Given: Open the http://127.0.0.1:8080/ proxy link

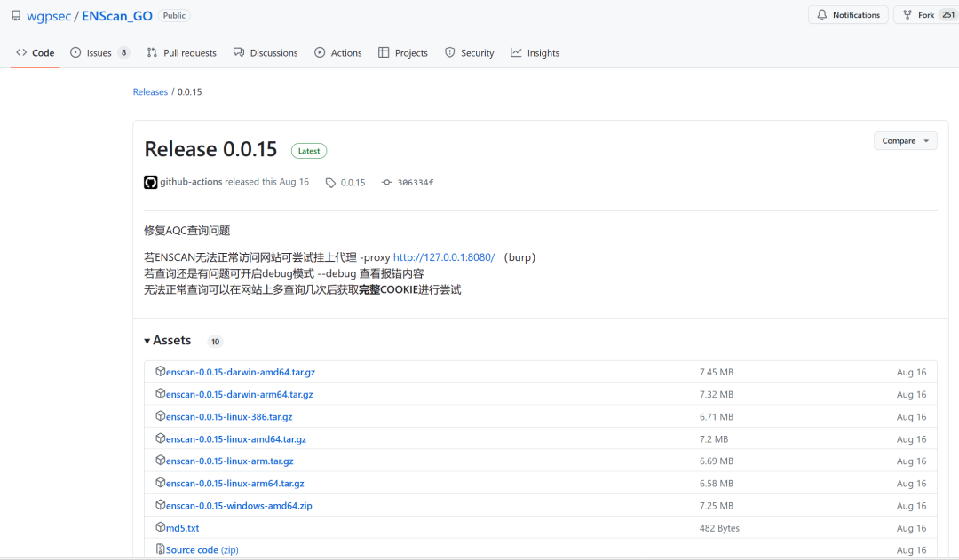Looking at the screenshot, I should pyautogui.click(x=444, y=257).
